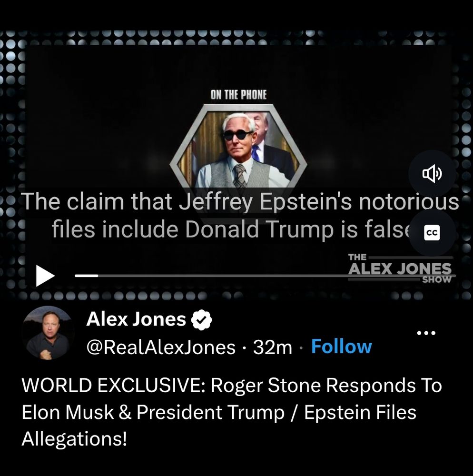Image resolution: width=473 pixels, height=476 pixels.
Task: Click the ON THE PHONE label
Action: click(x=238, y=95)
